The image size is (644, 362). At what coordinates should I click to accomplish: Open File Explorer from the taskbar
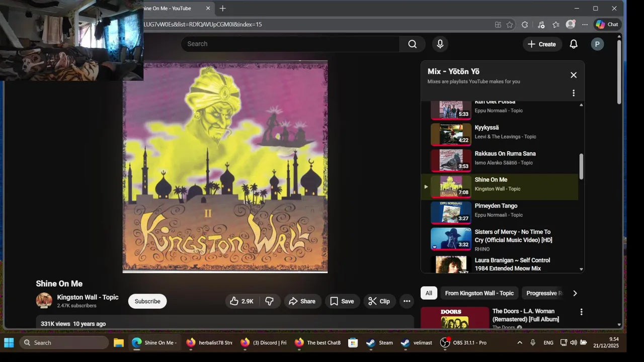(119, 343)
